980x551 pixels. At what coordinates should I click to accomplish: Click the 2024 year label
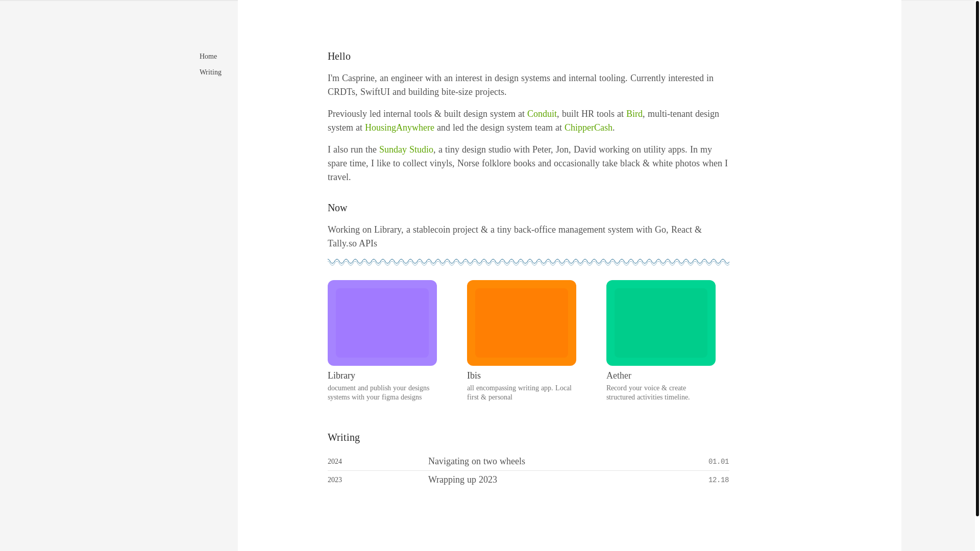[335, 462]
